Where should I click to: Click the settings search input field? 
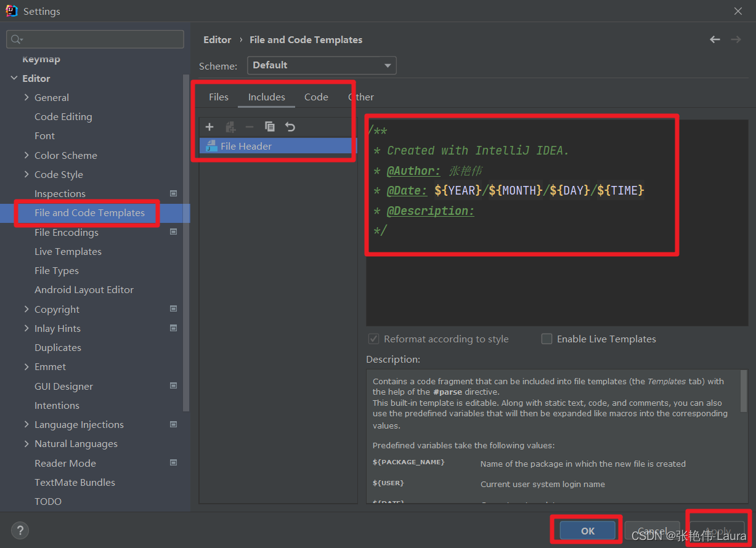point(95,39)
